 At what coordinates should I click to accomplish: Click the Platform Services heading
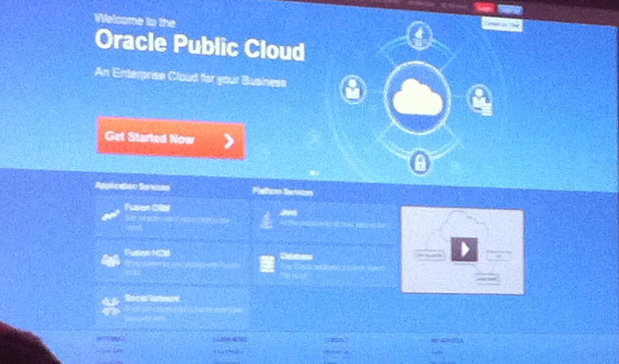[283, 192]
